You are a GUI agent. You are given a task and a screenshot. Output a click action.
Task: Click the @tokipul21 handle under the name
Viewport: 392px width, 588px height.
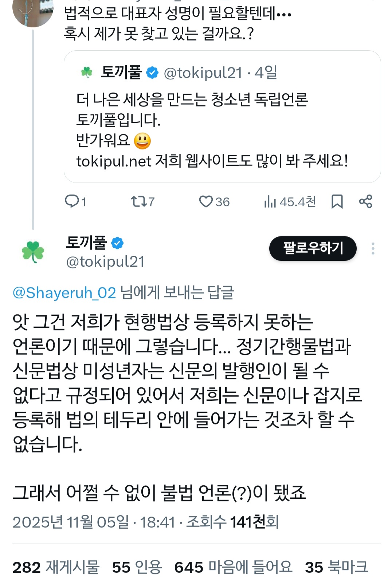(x=105, y=262)
